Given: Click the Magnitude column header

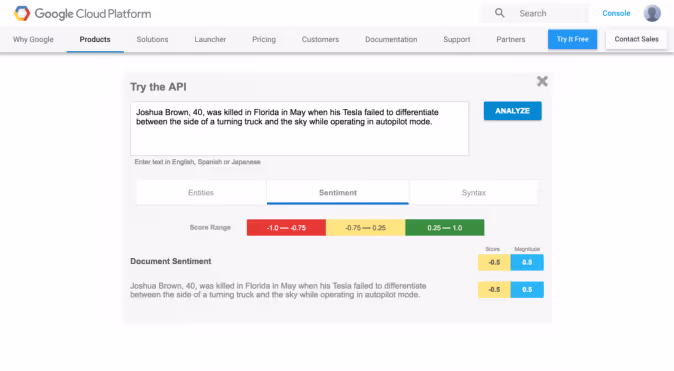Looking at the screenshot, I should coord(527,249).
